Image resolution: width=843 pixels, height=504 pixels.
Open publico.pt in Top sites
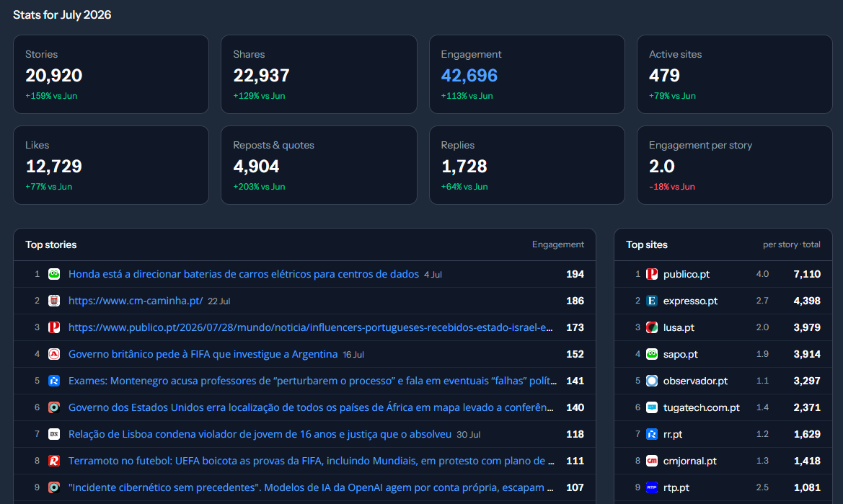(686, 274)
